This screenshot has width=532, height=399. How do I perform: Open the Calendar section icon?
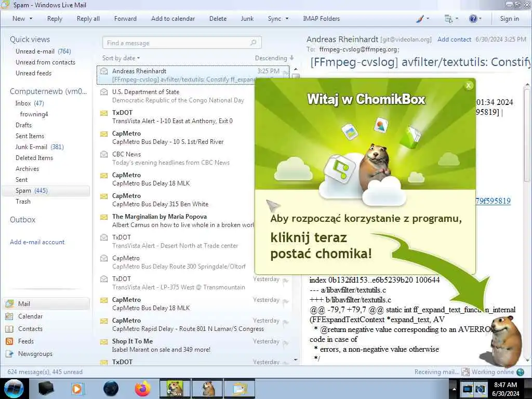[x=9, y=316]
